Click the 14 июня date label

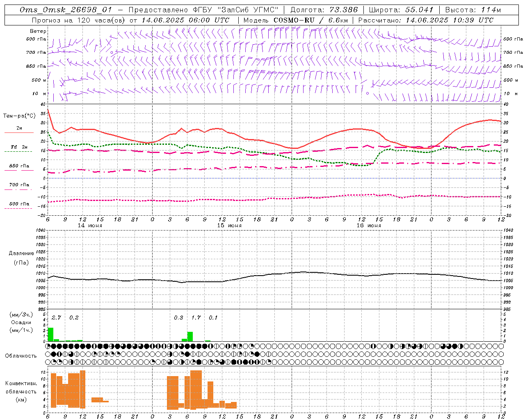(x=90, y=226)
